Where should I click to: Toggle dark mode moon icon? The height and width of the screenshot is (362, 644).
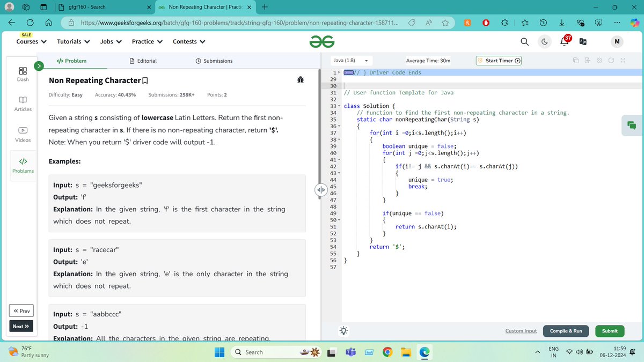[545, 41]
